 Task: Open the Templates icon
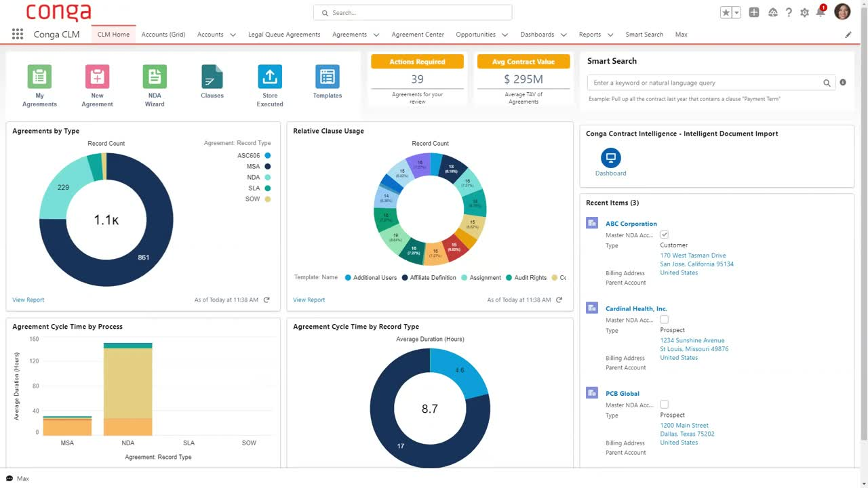pos(328,77)
